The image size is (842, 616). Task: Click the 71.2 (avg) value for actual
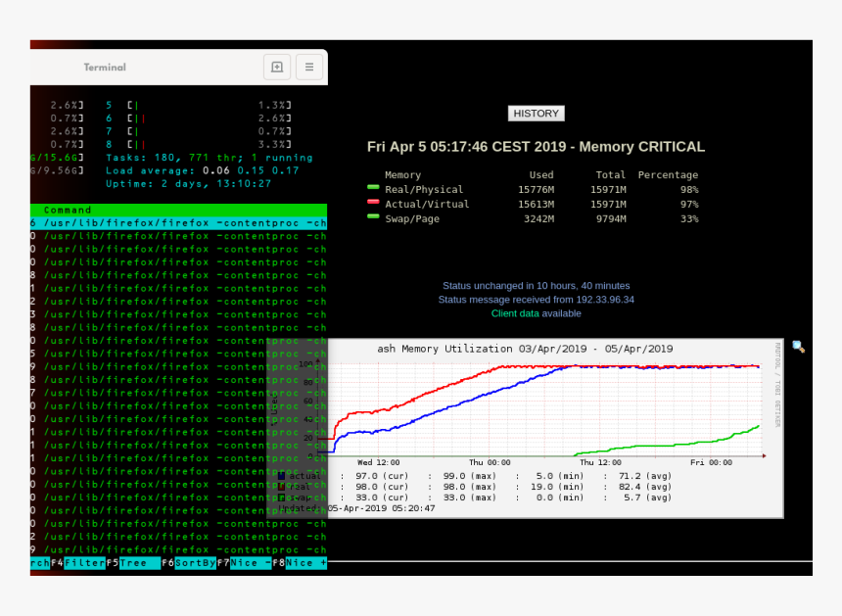pos(645,476)
